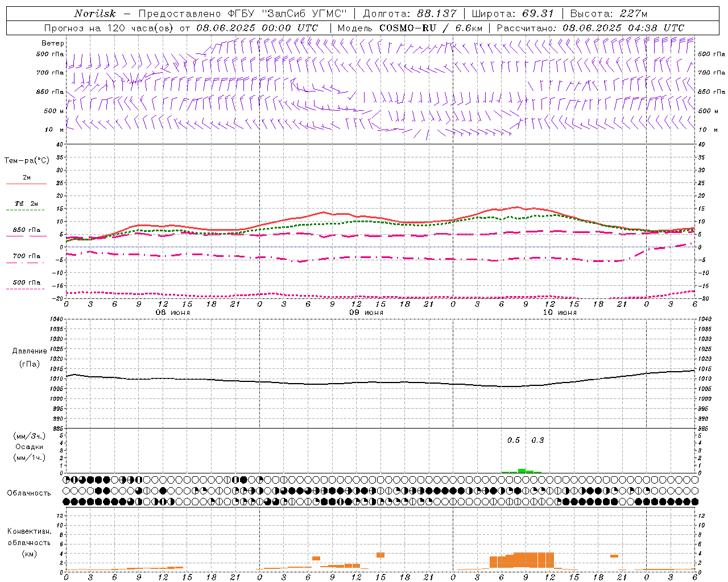Click the Ветер wind panel label
Screen dimensions: 728x582
[x=53, y=43]
